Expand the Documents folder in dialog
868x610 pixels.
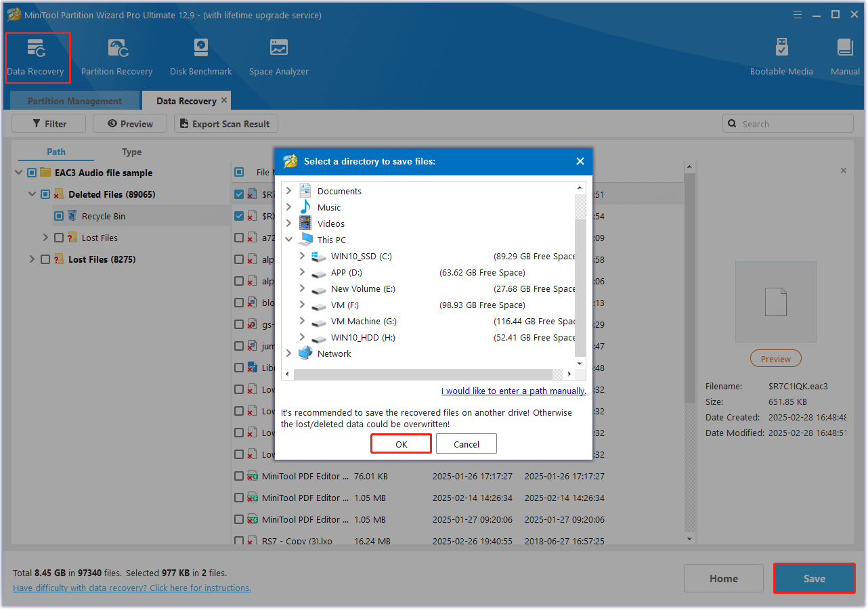289,191
